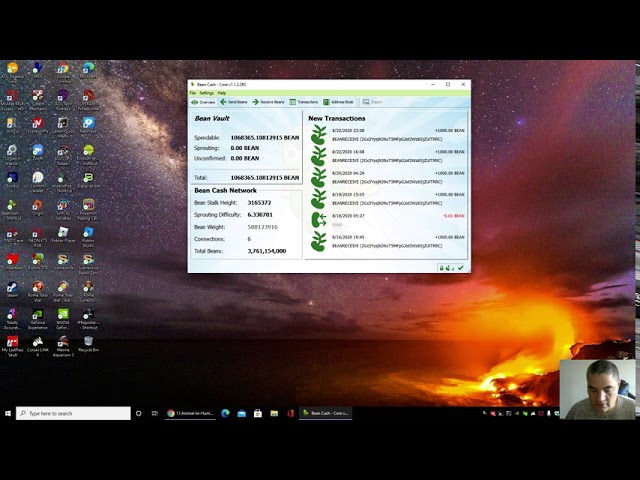Open the Send Beans tab
The width and height of the screenshot is (640, 480).
(234, 102)
